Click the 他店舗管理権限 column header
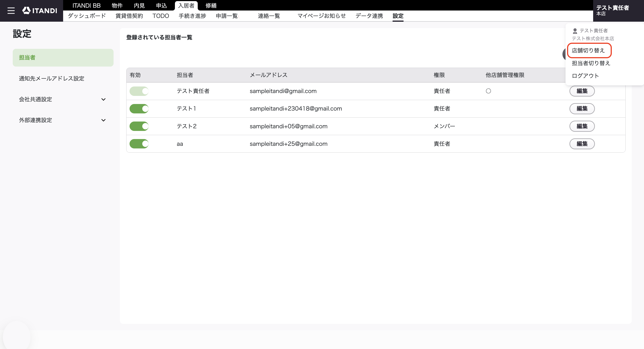The image size is (644, 349). pyautogui.click(x=505, y=75)
